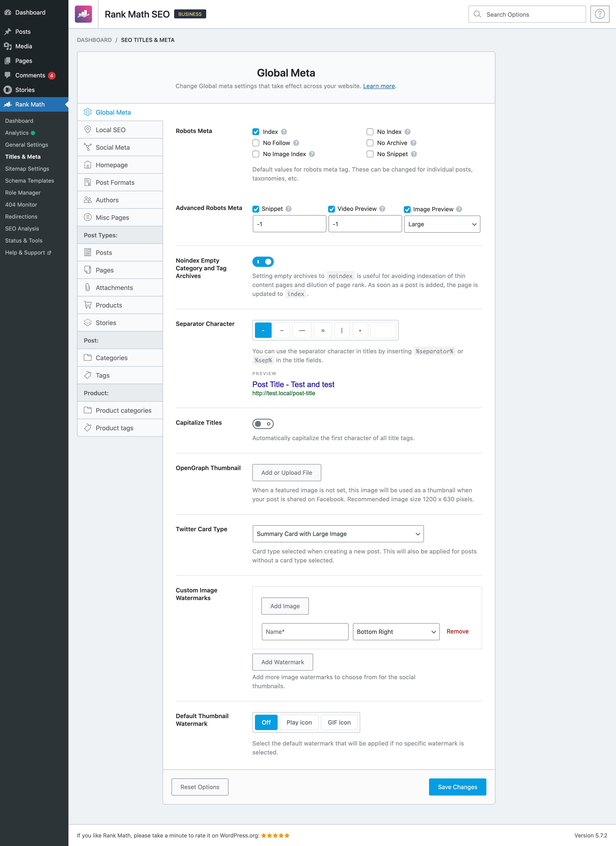The image size is (616, 846).
Task: Open the Image Preview Large dropdown
Action: click(442, 224)
